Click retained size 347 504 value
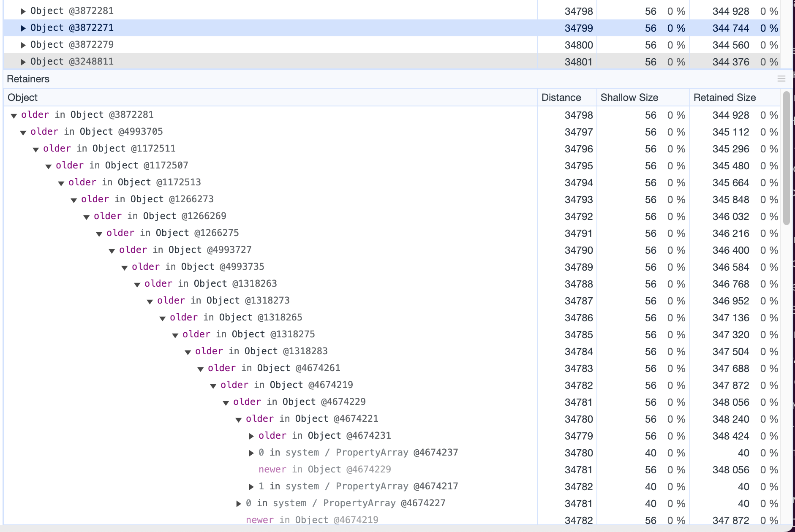Viewport: 795px width, 532px height. coord(731,352)
